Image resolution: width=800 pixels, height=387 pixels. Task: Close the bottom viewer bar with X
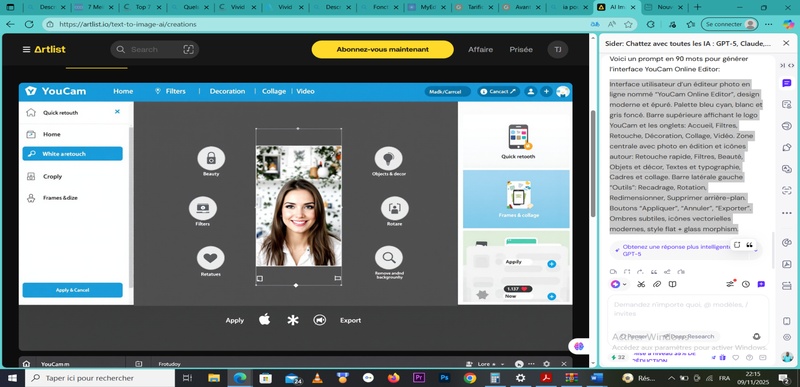coord(564,364)
